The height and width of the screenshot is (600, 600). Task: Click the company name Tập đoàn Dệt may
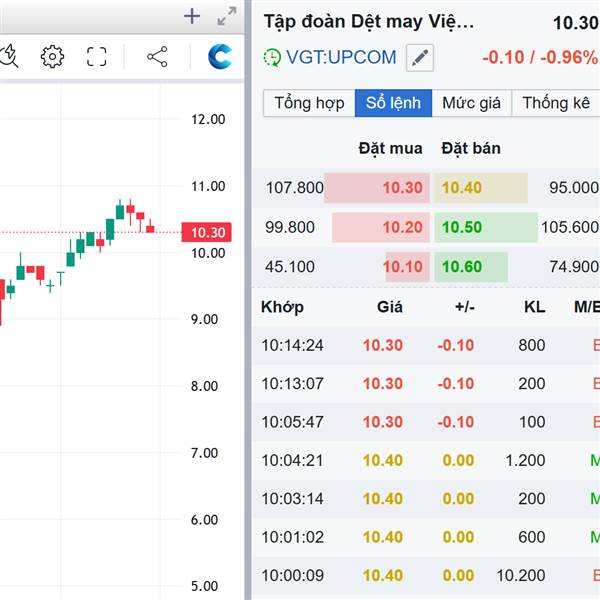click(x=369, y=22)
